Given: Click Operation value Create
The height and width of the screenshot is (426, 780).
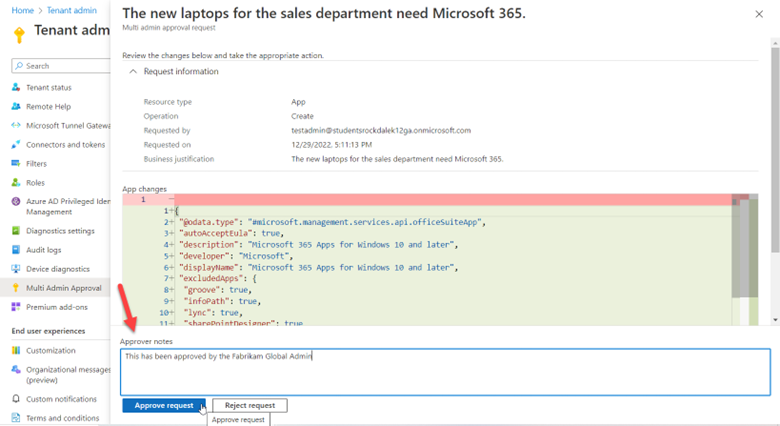Looking at the screenshot, I should click(x=302, y=116).
